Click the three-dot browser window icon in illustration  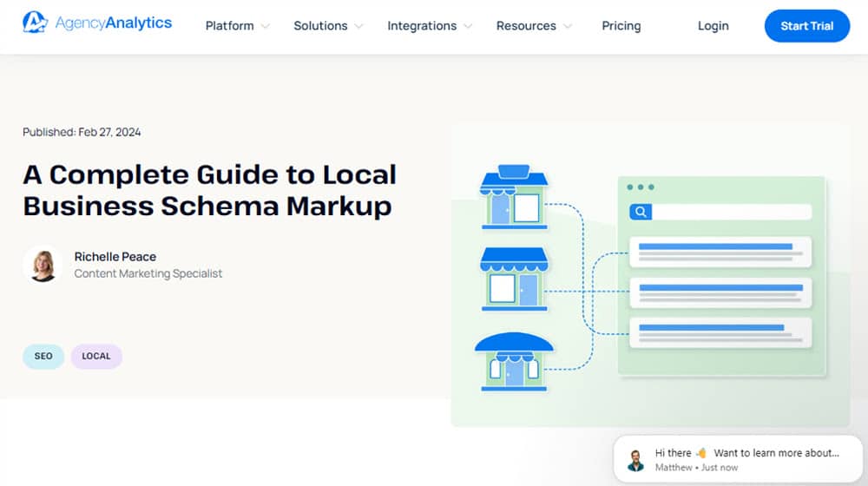[641, 187]
